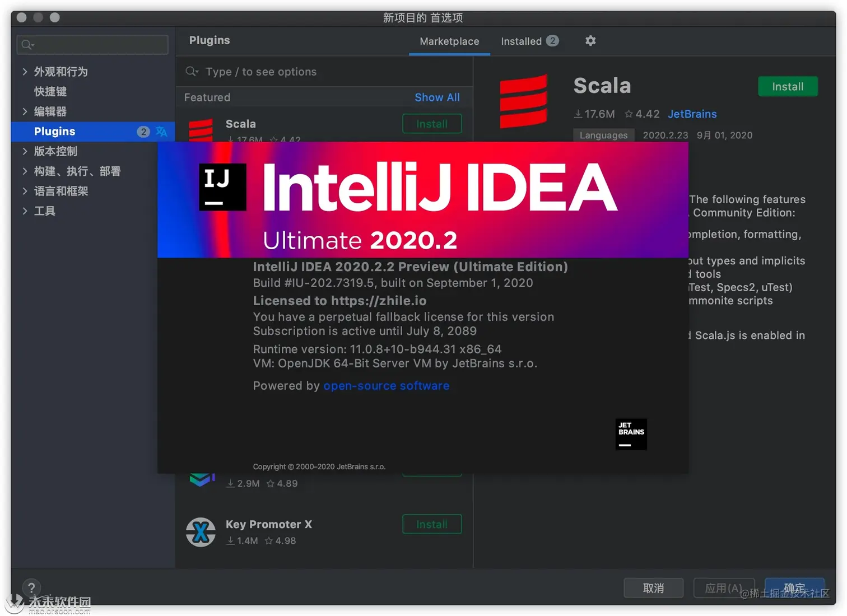Click the Scala title in details pane
Screen dimensions: 847x616
(x=602, y=86)
